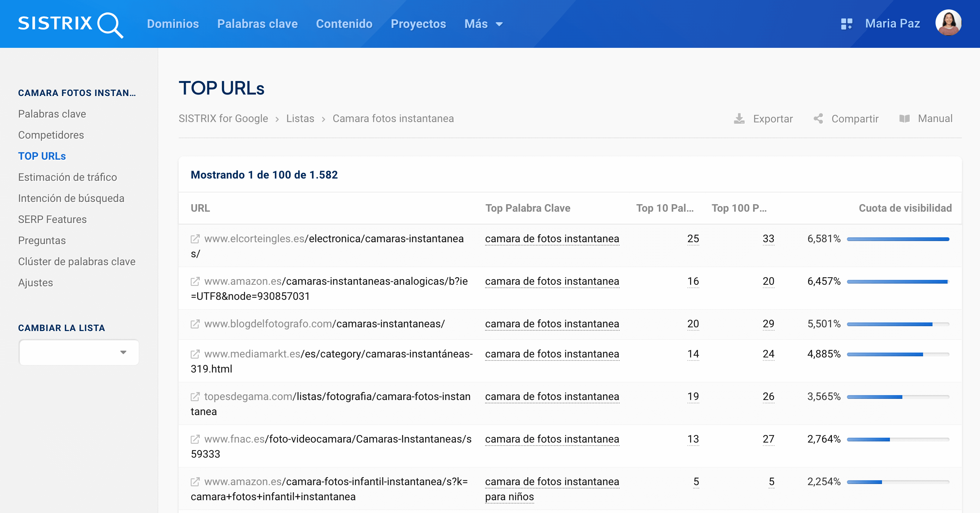Open external link icon for mediamarkt.es URL
The height and width of the screenshot is (513, 980).
[x=195, y=354]
